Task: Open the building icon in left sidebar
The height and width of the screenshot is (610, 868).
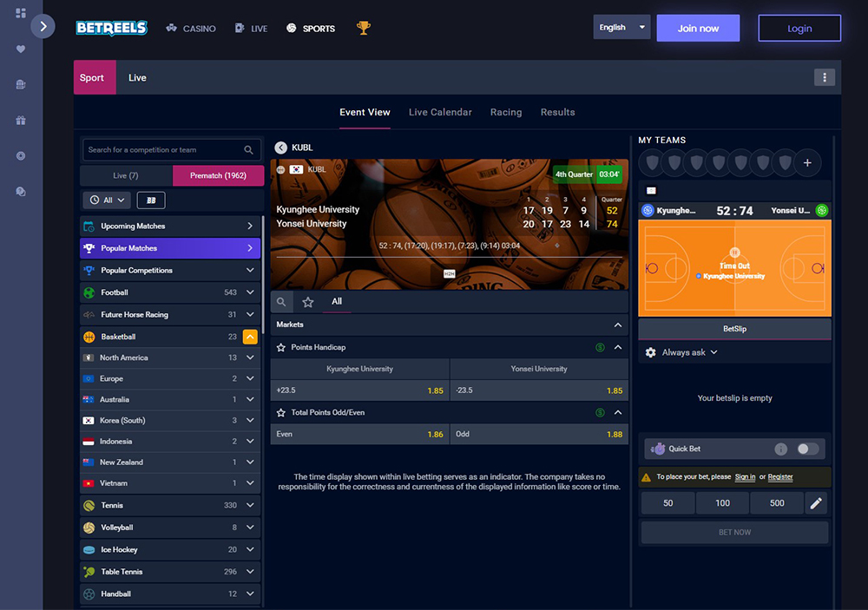Action: click(x=21, y=85)
